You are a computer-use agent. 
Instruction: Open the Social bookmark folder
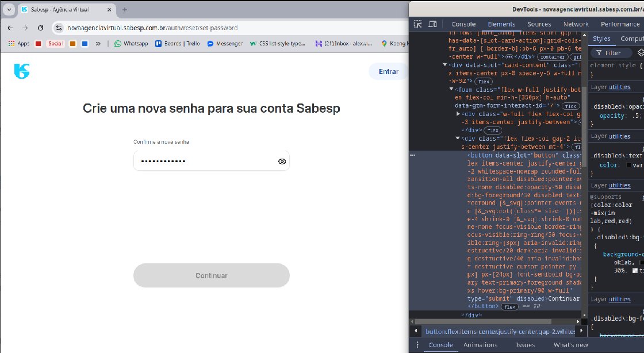[55, 44]
